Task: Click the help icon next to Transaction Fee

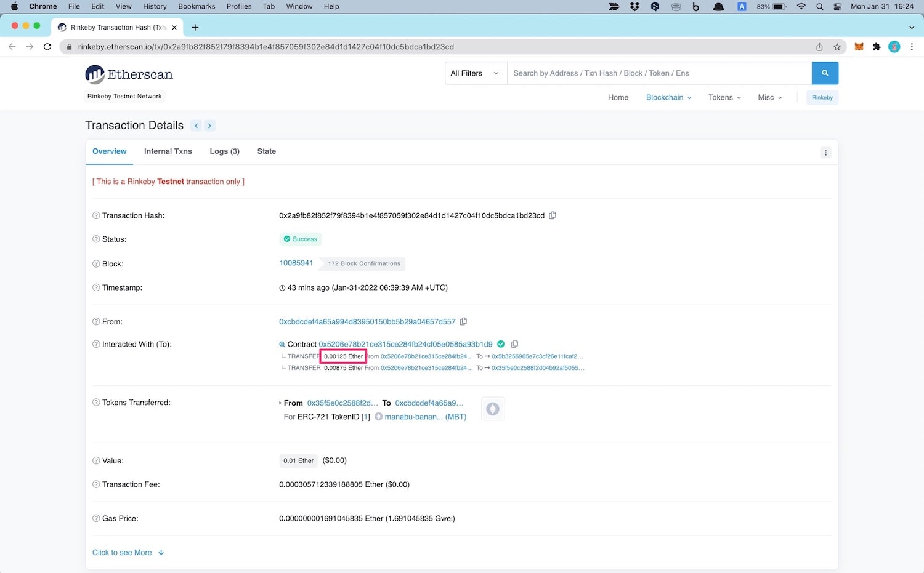Action: [x=96, y=484]
